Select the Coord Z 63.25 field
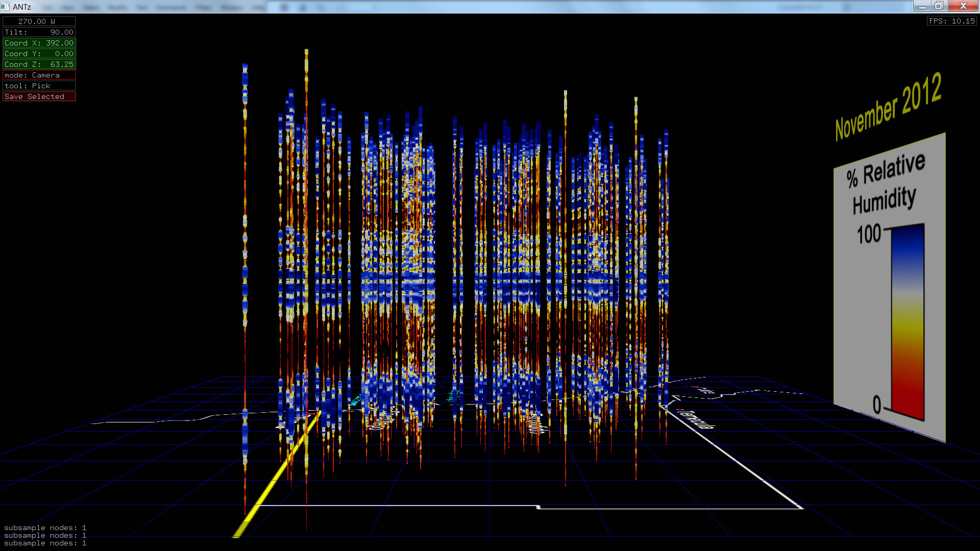Screen dimensions: 980x551 pyautogui.click(x=39, y=64)
